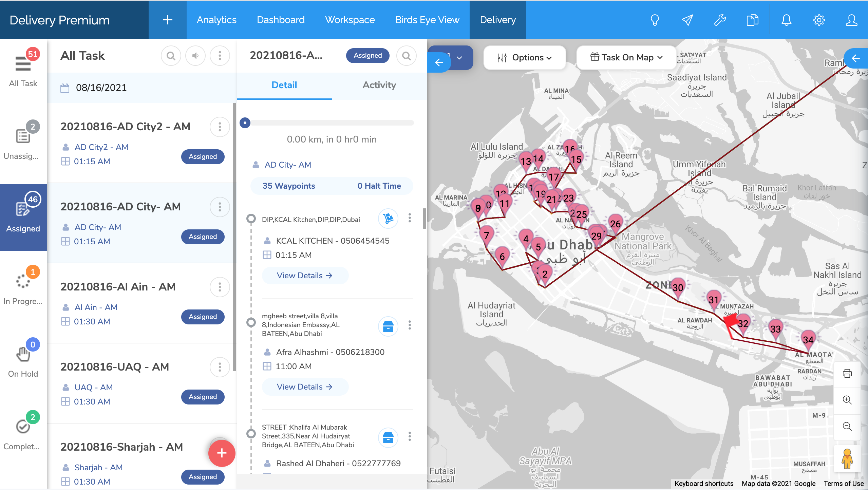Click the Street View pegman icon
The width and height of the screenshot is (868, 490).
click(x=847, y=459)
